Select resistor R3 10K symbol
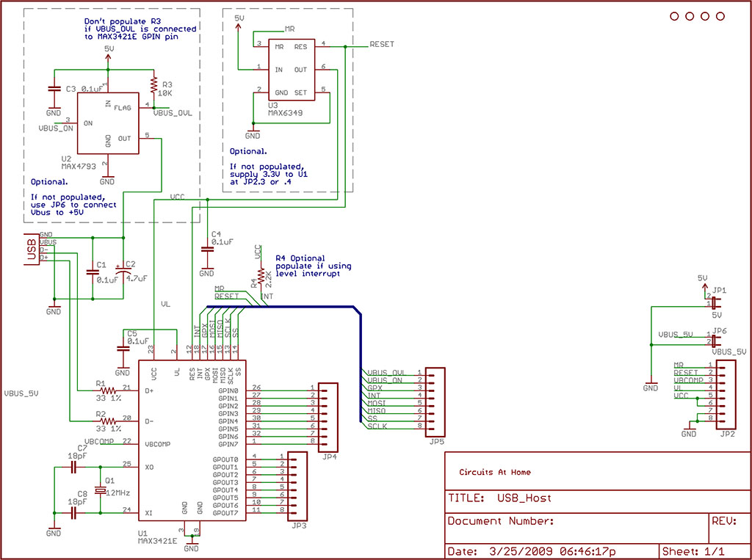Image resolution: width=752 pixels, height=560 pixels. point(154,85)
